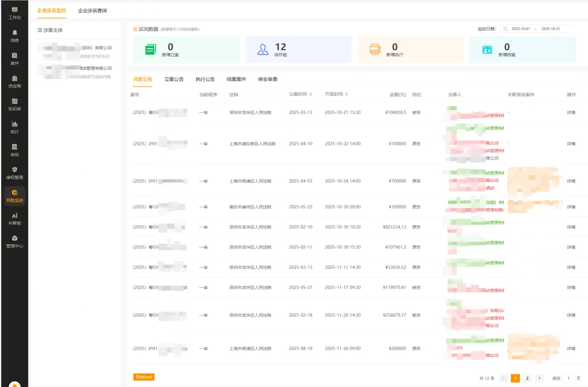The height and width of the screenshot is (387, 588).
Task: Switch to 执行公告 tab
Action: pyautogui.click(x=205, y=80)
